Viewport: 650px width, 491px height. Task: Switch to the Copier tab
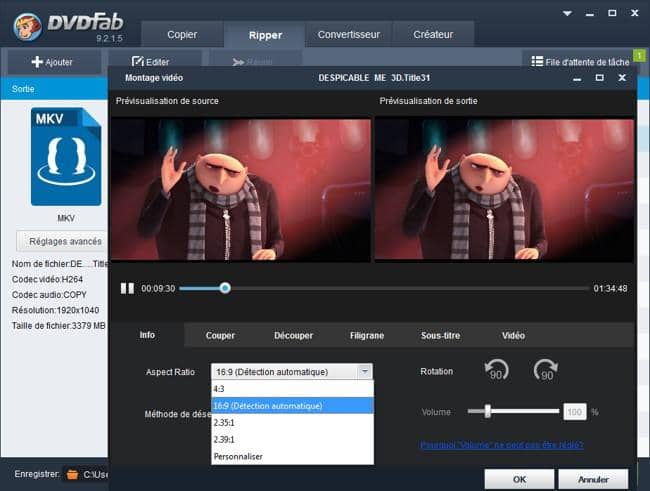point(182,34)
